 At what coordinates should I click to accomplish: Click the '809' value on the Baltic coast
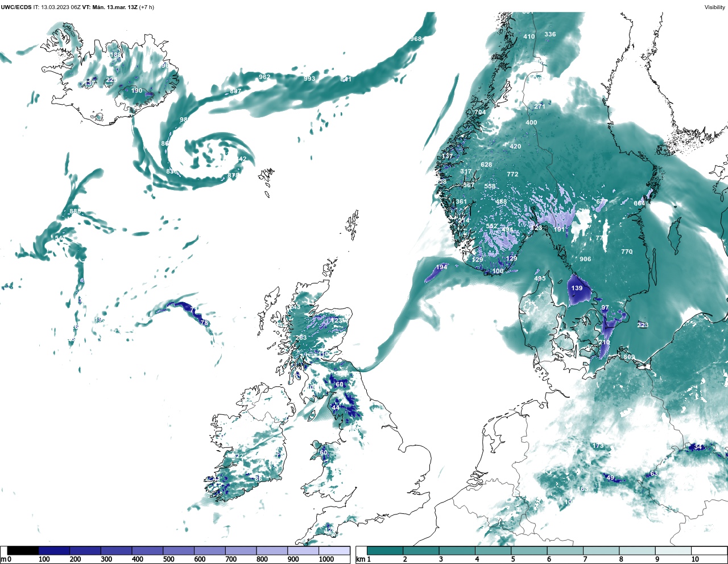tap(629, 357)
